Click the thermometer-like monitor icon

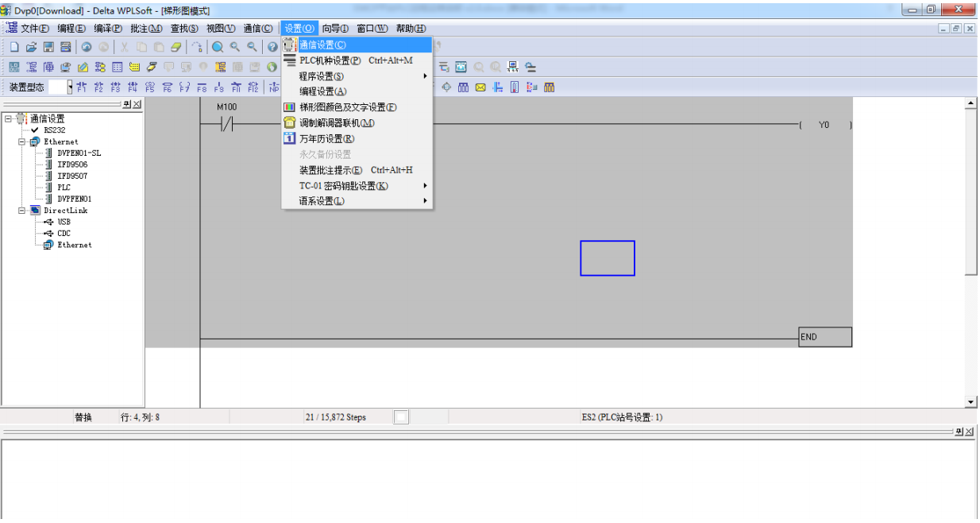click(515, 87)
